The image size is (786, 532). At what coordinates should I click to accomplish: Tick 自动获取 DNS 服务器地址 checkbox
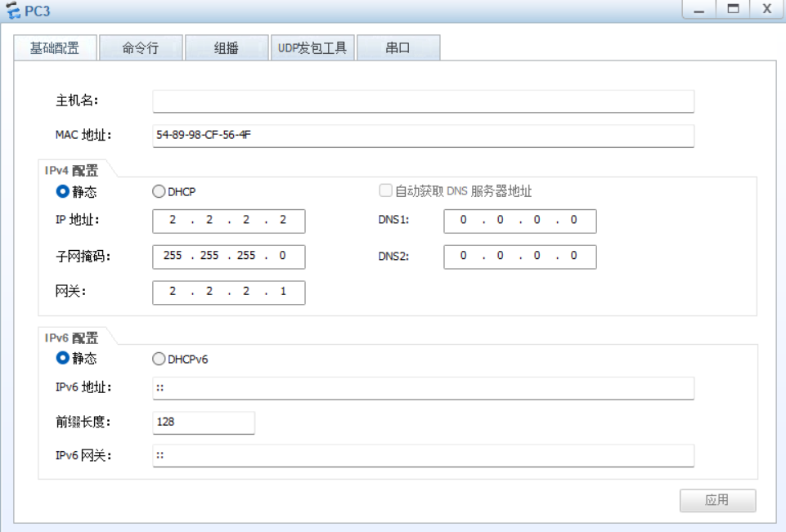coord(385,190)
